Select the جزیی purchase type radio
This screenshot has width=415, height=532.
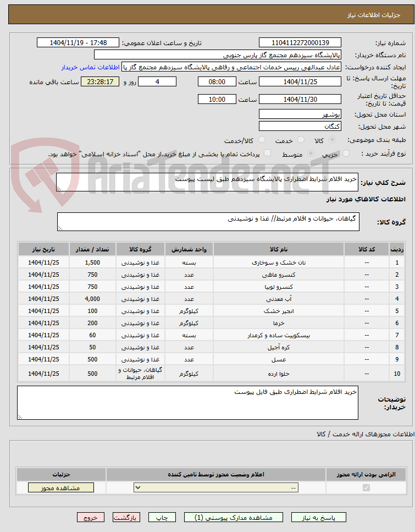coord(346,153)
